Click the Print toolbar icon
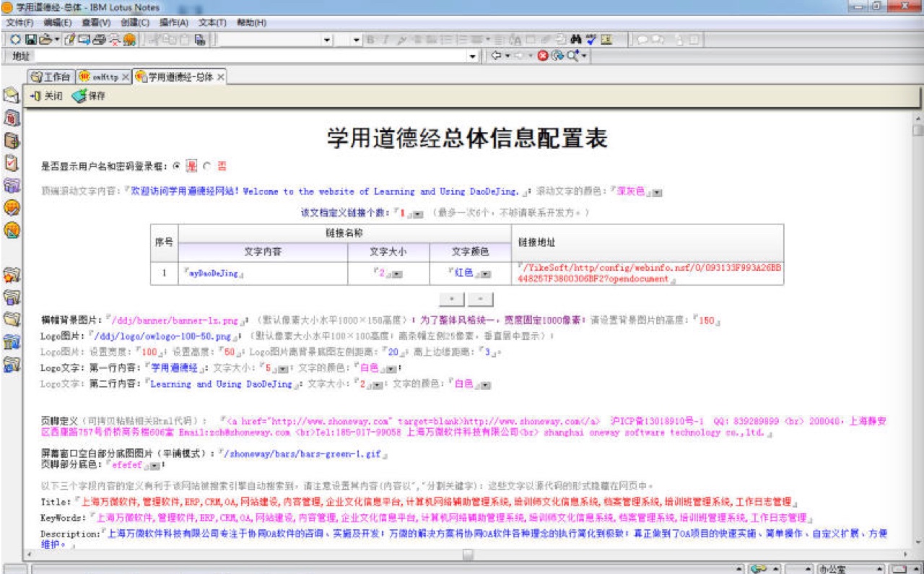924x574 pixels. tap(99, 40)
